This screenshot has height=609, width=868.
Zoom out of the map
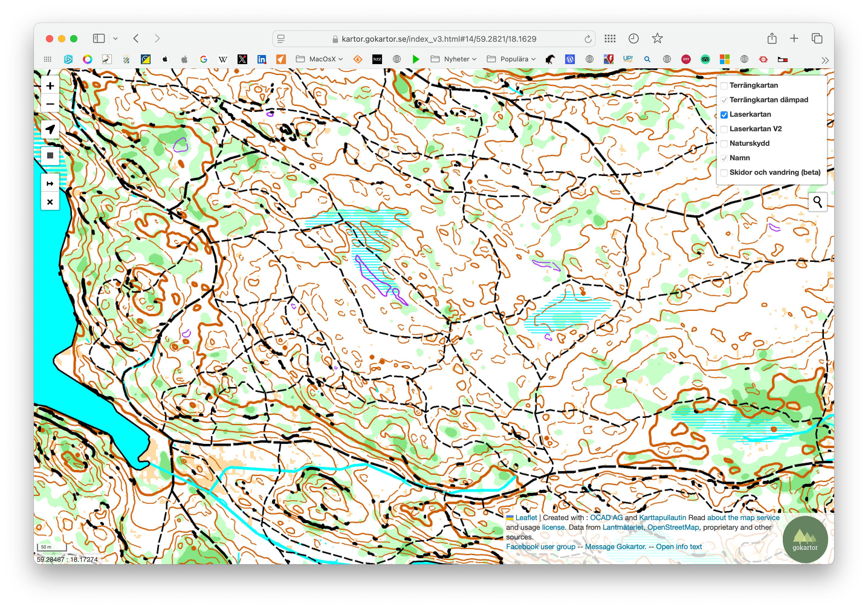click(x=50, y=104)
